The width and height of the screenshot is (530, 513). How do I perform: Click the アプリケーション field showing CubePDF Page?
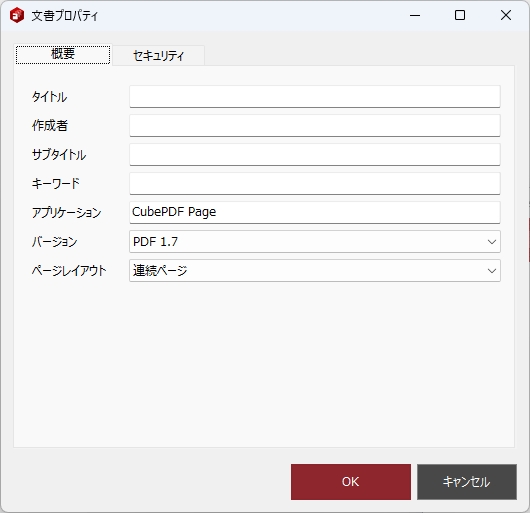pos(315,213)
